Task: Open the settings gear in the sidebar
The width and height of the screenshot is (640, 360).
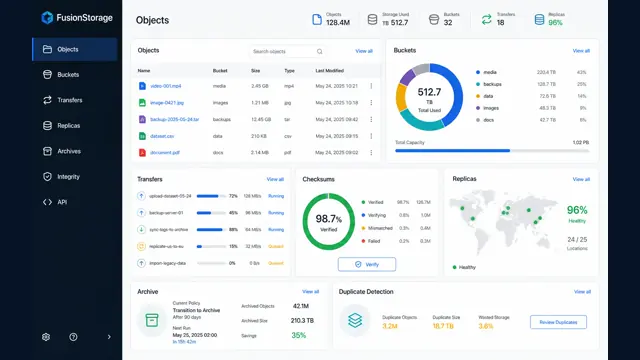Action: (x=46, y=337)
